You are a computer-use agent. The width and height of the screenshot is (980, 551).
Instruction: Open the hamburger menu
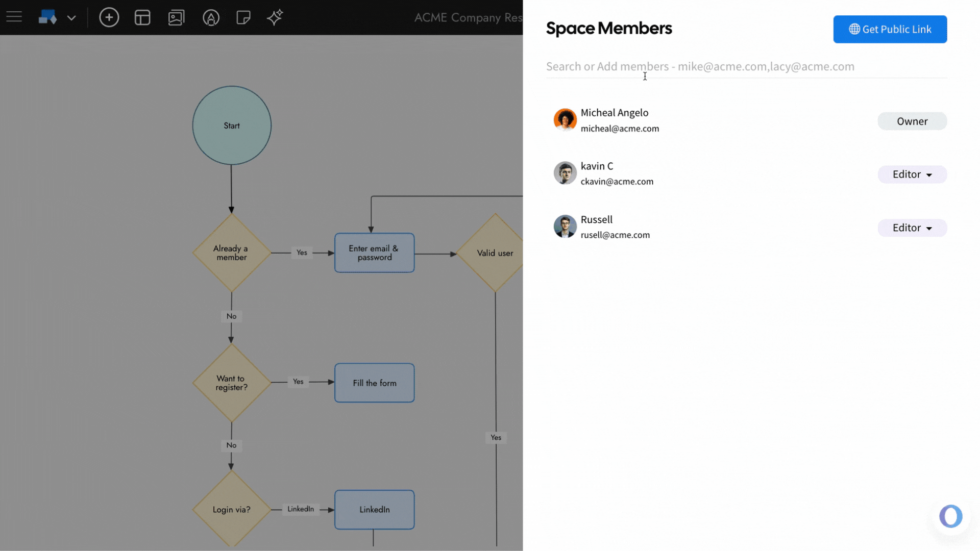[14, 17]
